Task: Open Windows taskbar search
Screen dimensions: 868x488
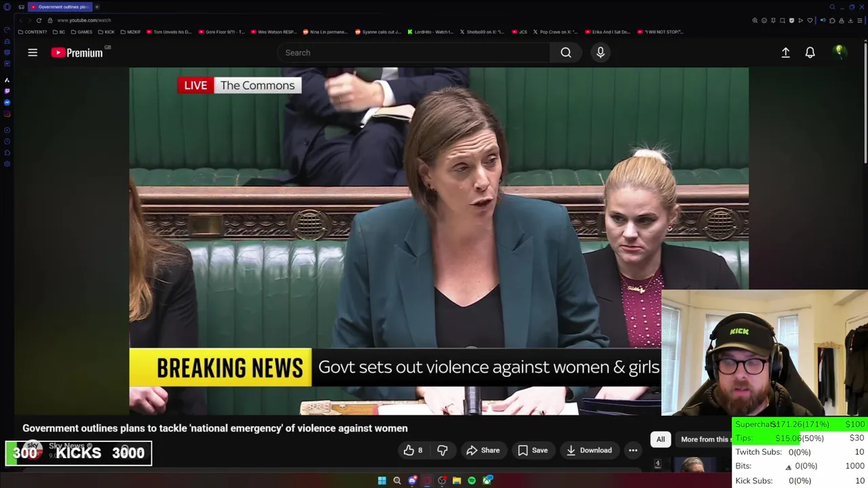Action: coord(397,481)
